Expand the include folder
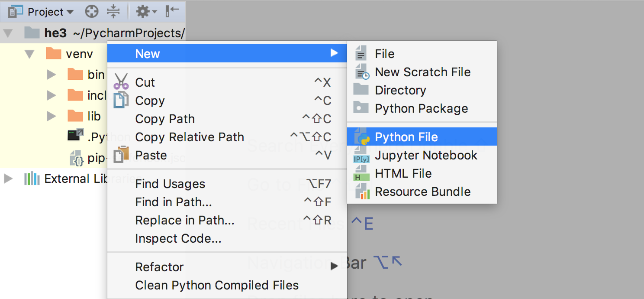The height and width of the screenshot is (299, 644). [x=52, y=95]
